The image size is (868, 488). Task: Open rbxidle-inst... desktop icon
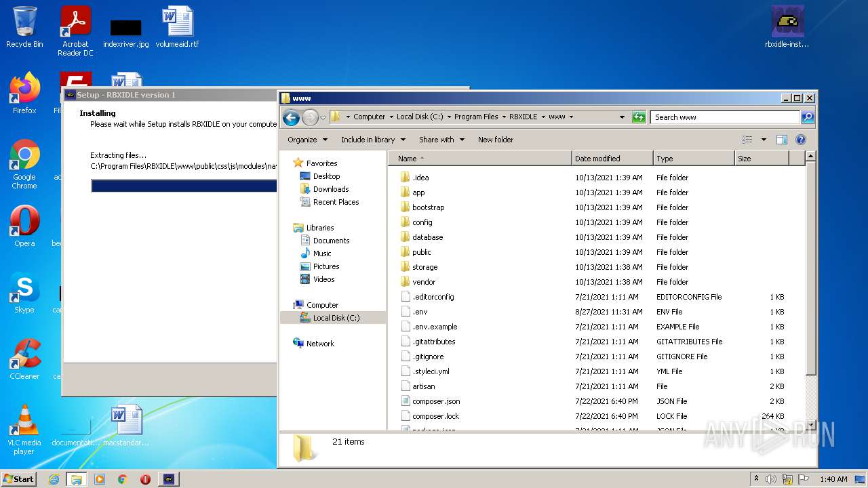tap(787, 27)
